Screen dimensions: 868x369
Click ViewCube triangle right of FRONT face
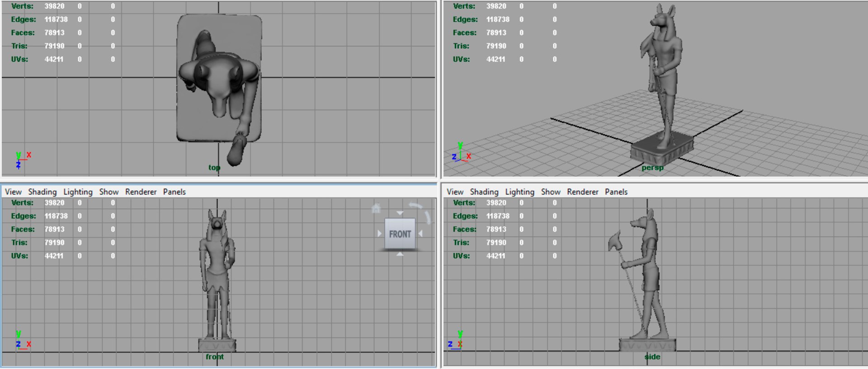[x=420, y=234]
